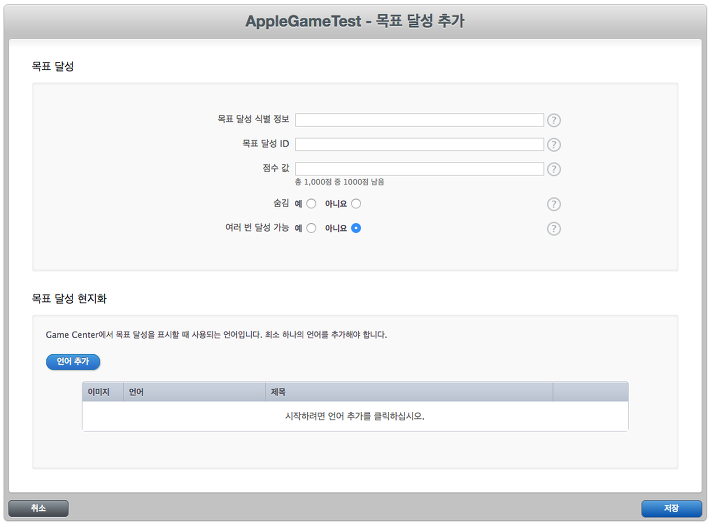Show help for 여러 번 달성 가능 option

[553, 229]
